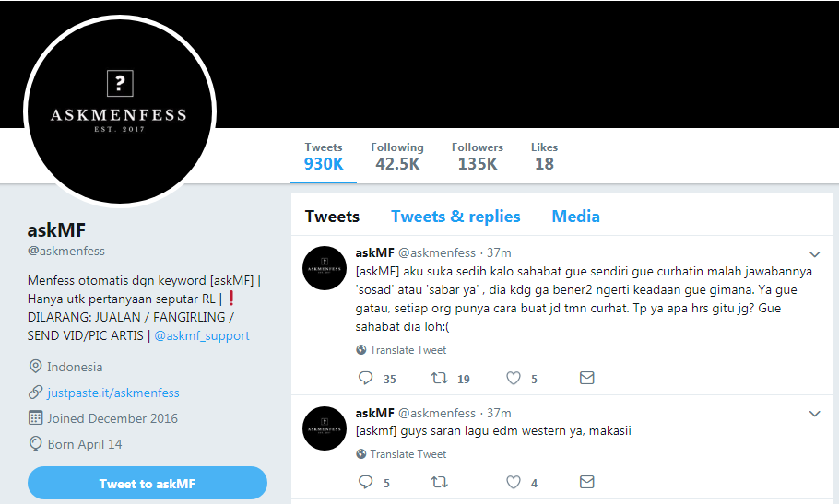Click the ASKMENFESS profile picture
This screenshot has height=504, width=839.
[119, 111]
